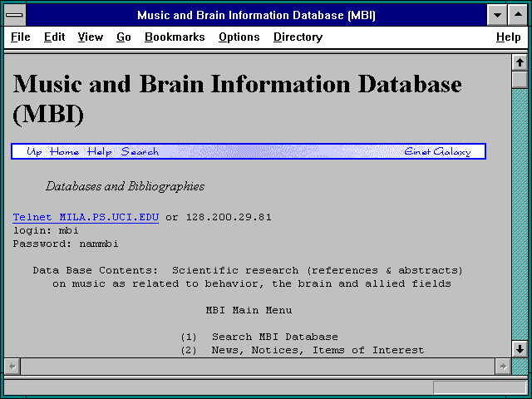532x399 pixels.
Task: Open the Edit menu
Action: [x=54, y=37]
